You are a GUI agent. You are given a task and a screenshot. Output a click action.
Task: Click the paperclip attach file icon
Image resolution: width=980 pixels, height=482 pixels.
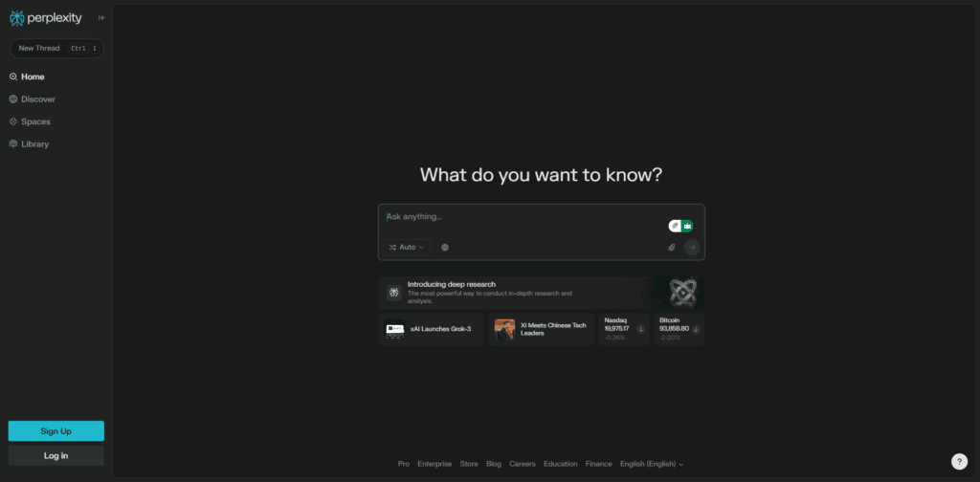(672, 248)
